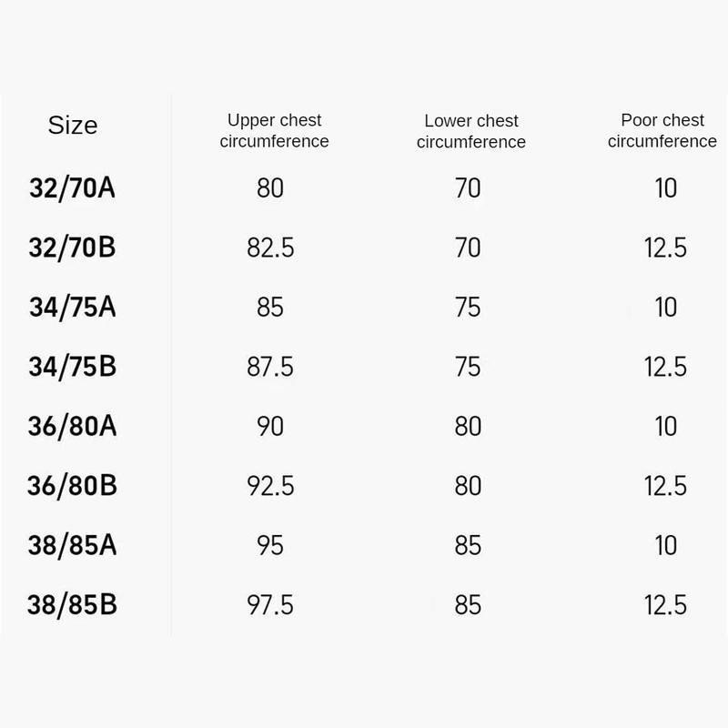728x728 pixels.
Task: Select lower chest value in 36/80B row
Action: [468, 486]
